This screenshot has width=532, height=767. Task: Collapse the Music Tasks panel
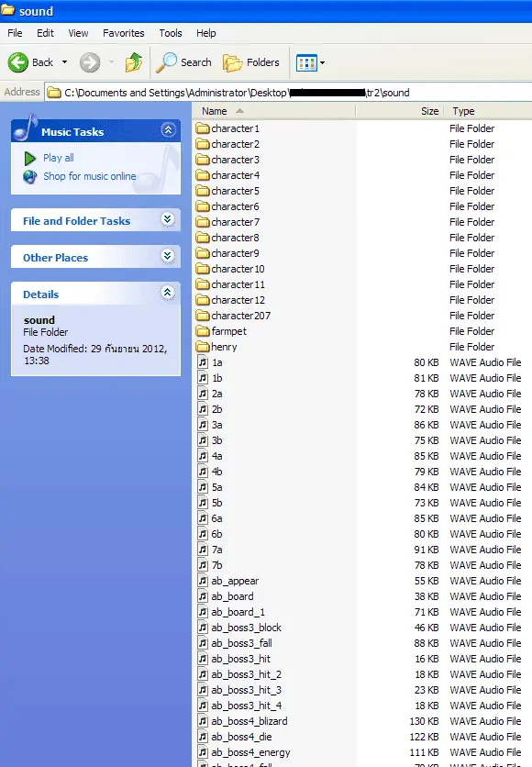(168, 130)
